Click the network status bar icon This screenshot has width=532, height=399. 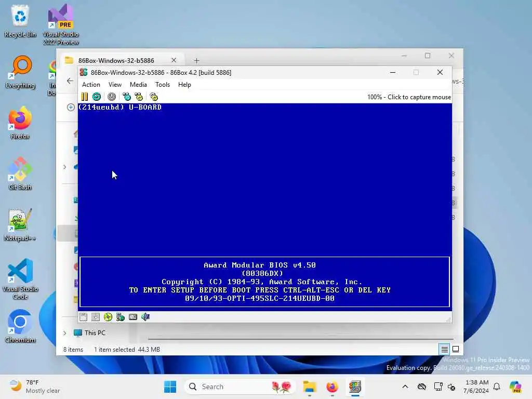[x=121, y=317]
